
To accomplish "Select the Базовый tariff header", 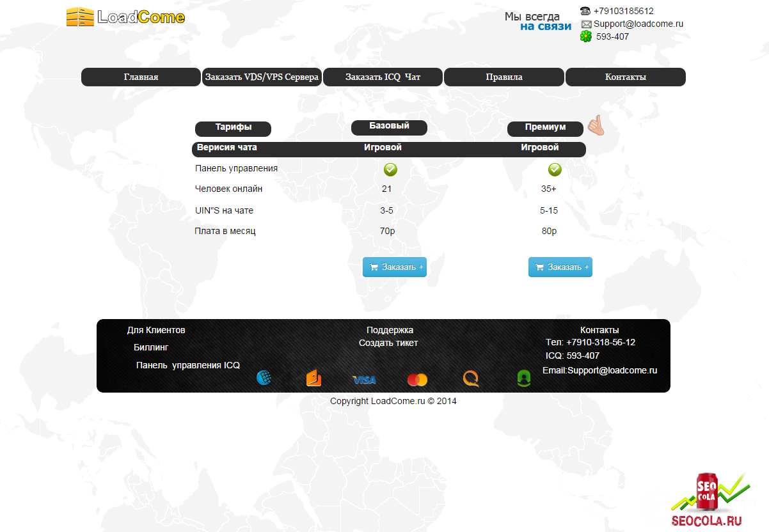I will pyautogui.click(x=389, y=127).
